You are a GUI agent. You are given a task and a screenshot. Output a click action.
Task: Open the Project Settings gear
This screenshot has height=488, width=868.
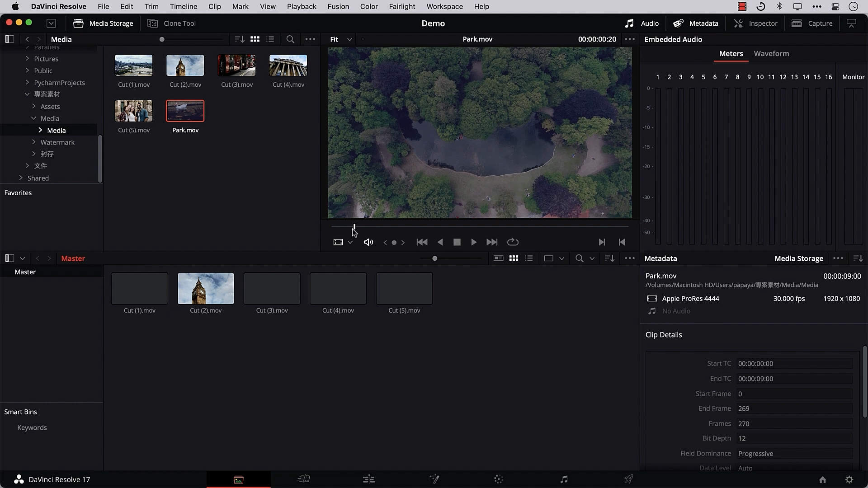(x=849, y=480)
